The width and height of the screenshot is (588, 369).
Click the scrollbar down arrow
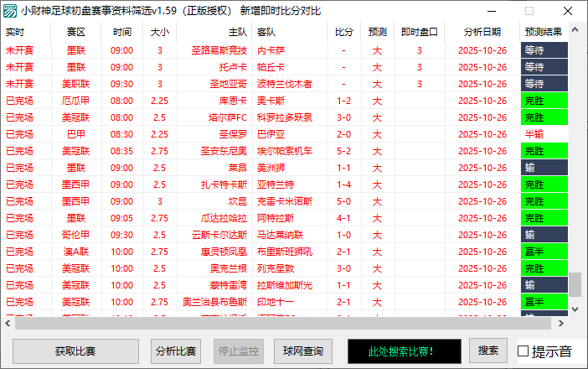point(575,321)
